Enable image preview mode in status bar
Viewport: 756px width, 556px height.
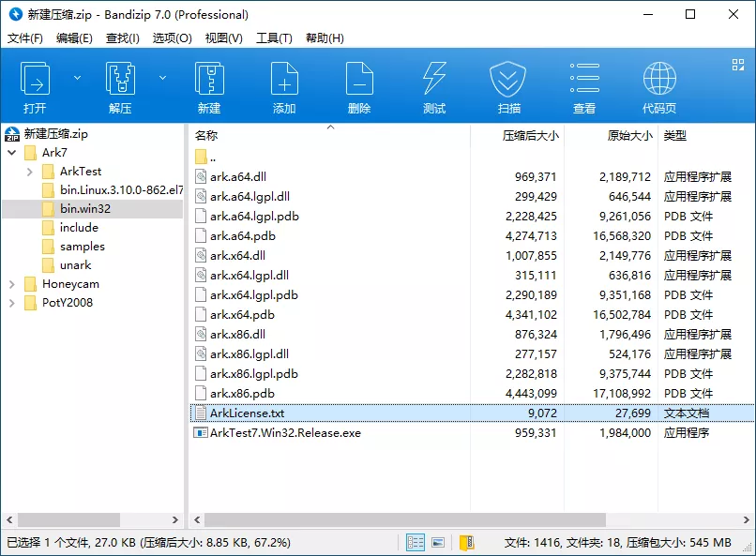coord(437,542)
